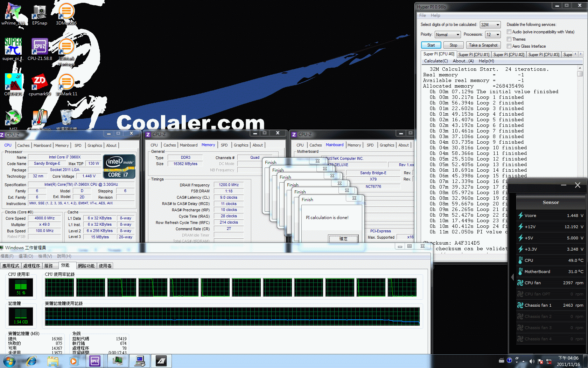Open Task Manager 檔案(F) menu

(7, 256)
